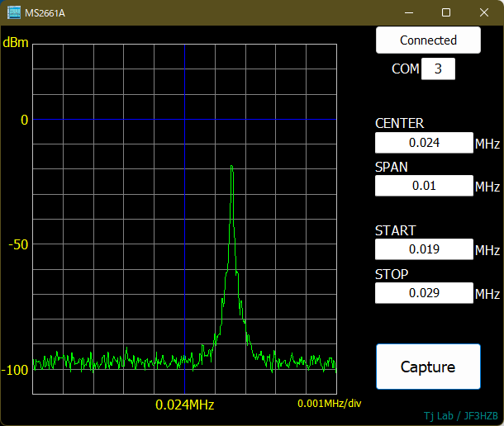Click the STOP frequency field

click(x=424, y=293)
